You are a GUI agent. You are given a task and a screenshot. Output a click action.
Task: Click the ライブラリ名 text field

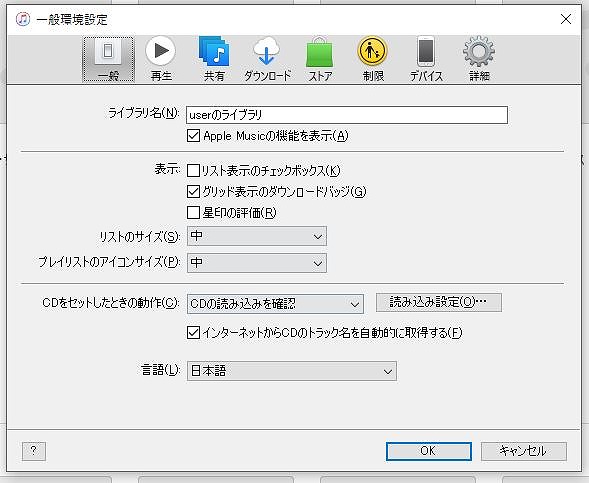pos(347,115)
